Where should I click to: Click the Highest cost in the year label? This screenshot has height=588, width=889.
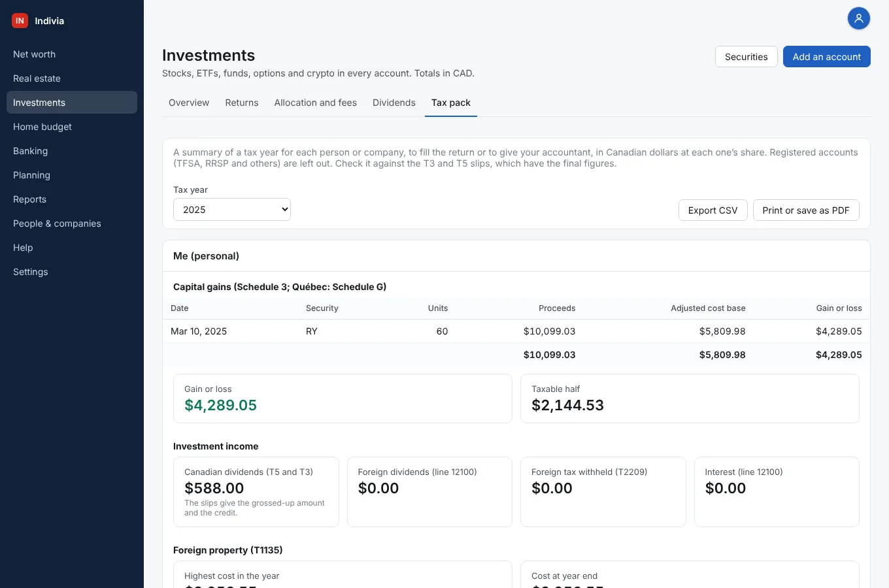click(232, 576)
